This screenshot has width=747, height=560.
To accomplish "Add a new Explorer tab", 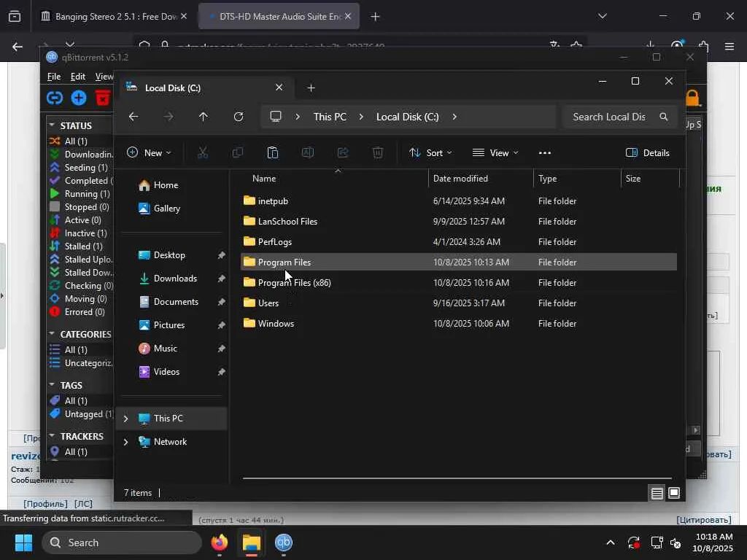I will pyautogui.click(x=311, y=88).
